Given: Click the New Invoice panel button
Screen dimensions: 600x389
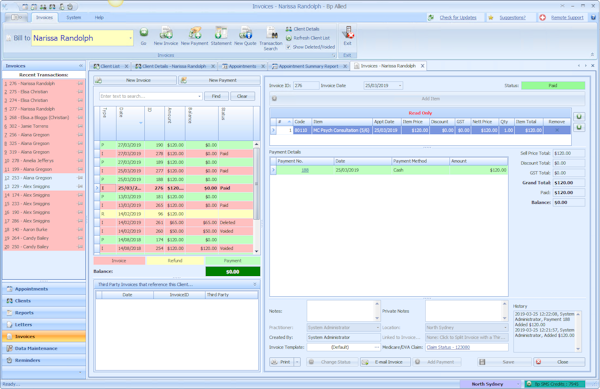Looking at the screenshot, I should point(135,80).
